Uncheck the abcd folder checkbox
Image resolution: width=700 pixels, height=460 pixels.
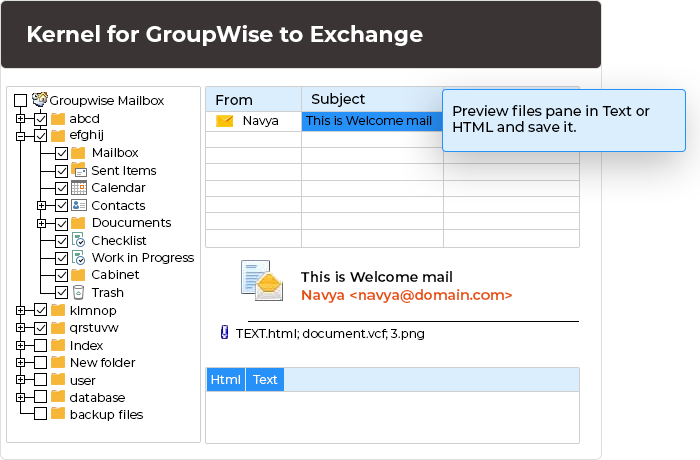tap(41, 119)
